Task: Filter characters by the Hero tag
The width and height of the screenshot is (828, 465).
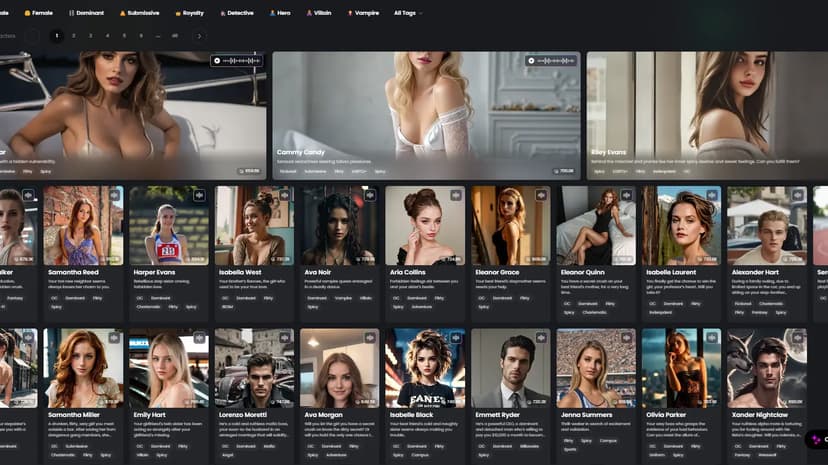Action: coord(280,13)
